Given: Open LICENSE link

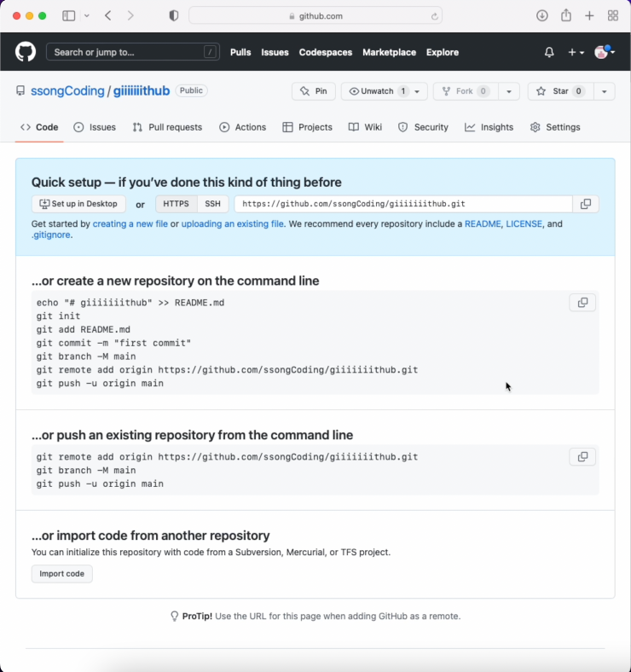Looking at the screenshot, I should (x=524, y=223).
